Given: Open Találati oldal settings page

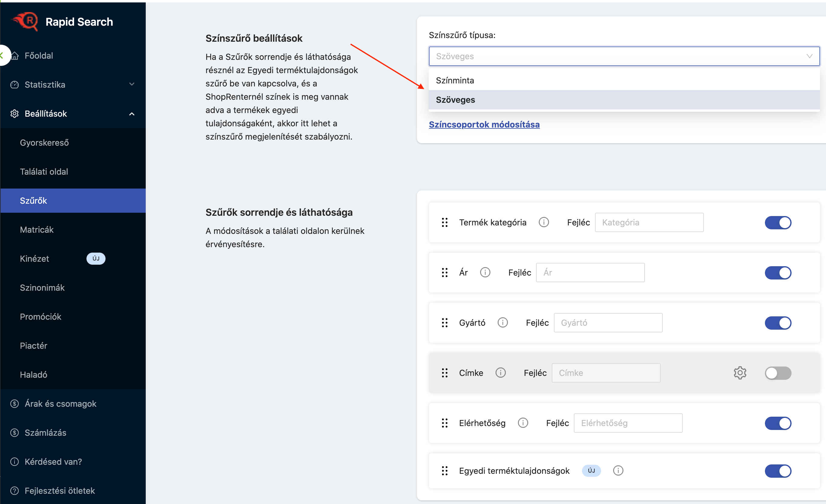Looking at the screenshot, I should [x=44, y=172].
